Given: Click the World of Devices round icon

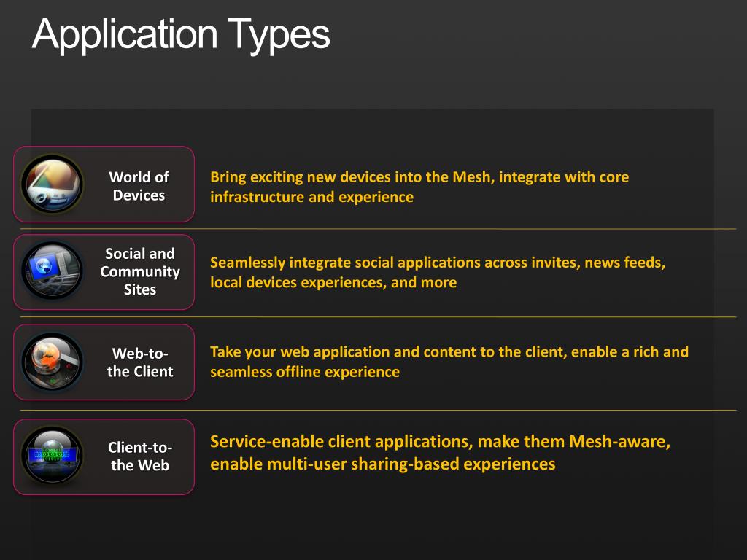Looking at the screenshot, I should click(x=52, y=184).
